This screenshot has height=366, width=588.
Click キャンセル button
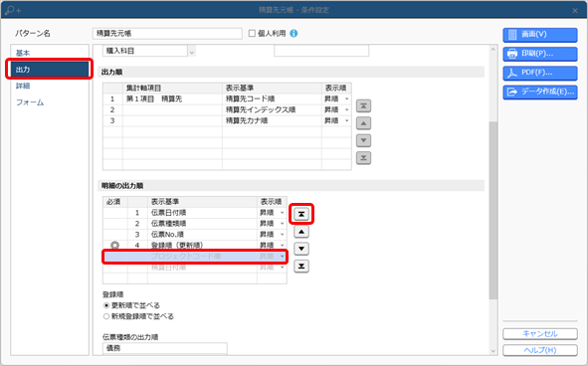click(540, 334)
